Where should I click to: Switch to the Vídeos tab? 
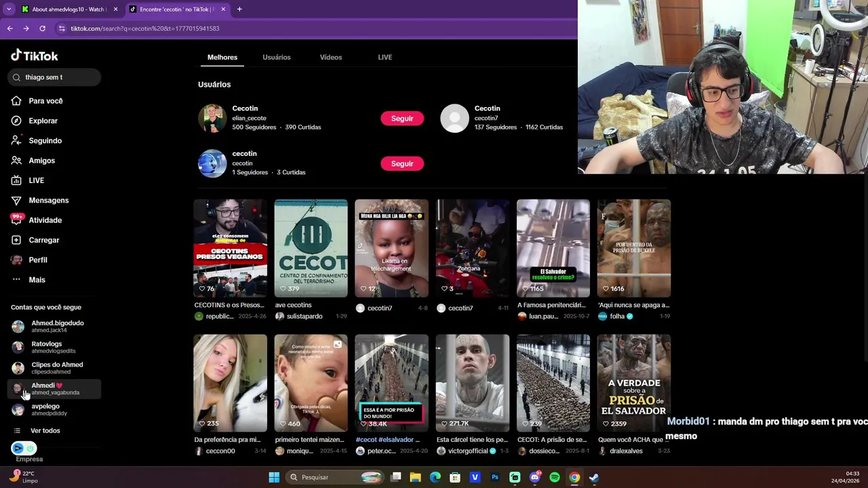(331, 58)
